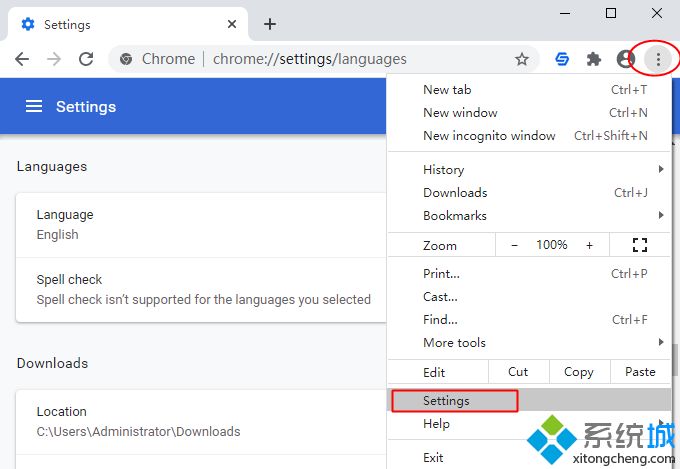This screenshot has height=469, width=680.
Task: Expand the History submenu
Action: (x=529, y=170)
